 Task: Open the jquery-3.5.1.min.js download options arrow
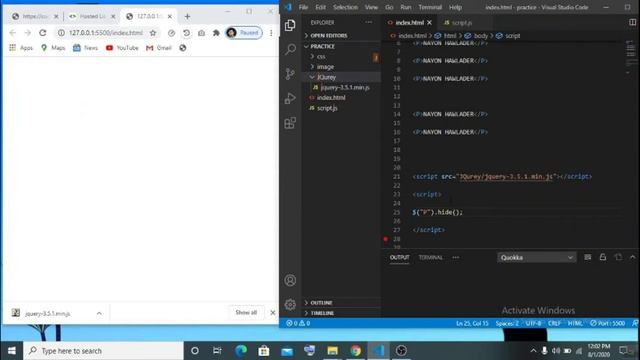(x=99, y=313)
